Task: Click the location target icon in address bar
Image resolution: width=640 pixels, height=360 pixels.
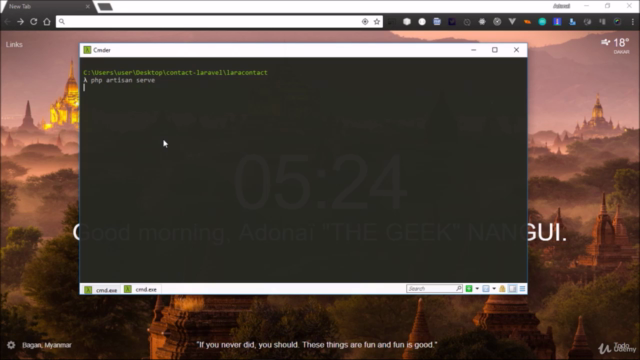Action: 365,22
